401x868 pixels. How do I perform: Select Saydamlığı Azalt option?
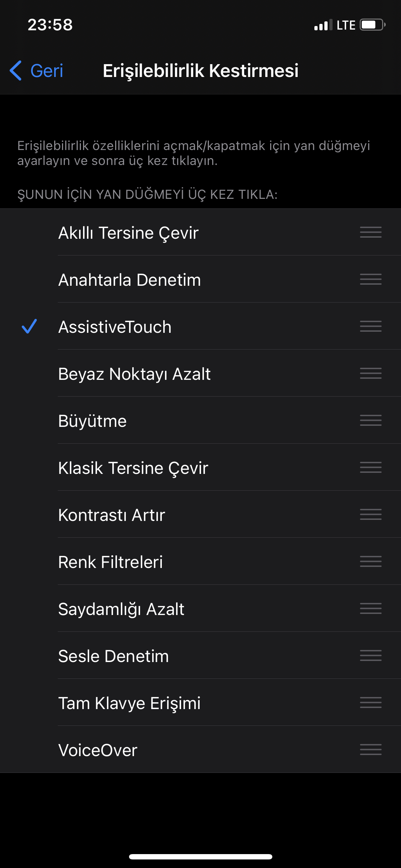coord(200,609)
